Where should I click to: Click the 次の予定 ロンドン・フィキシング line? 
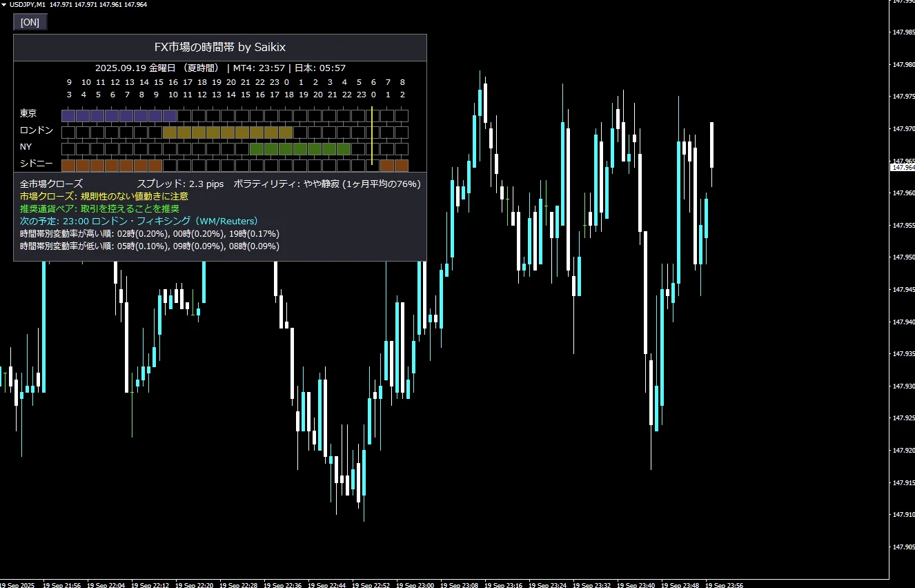coord(139,221)
